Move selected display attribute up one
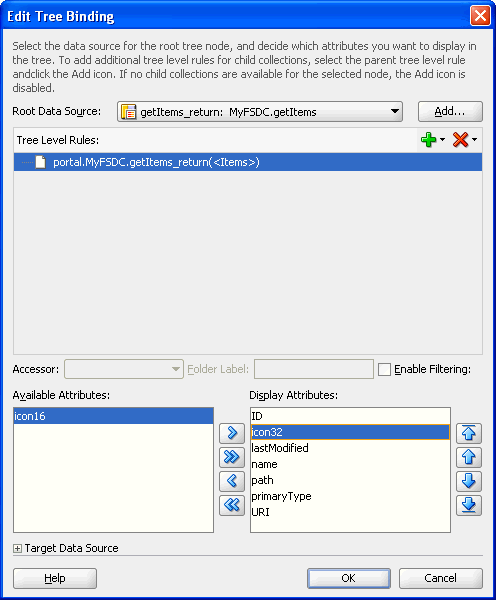The image size is (496, 600). click(x=469, y=457)
